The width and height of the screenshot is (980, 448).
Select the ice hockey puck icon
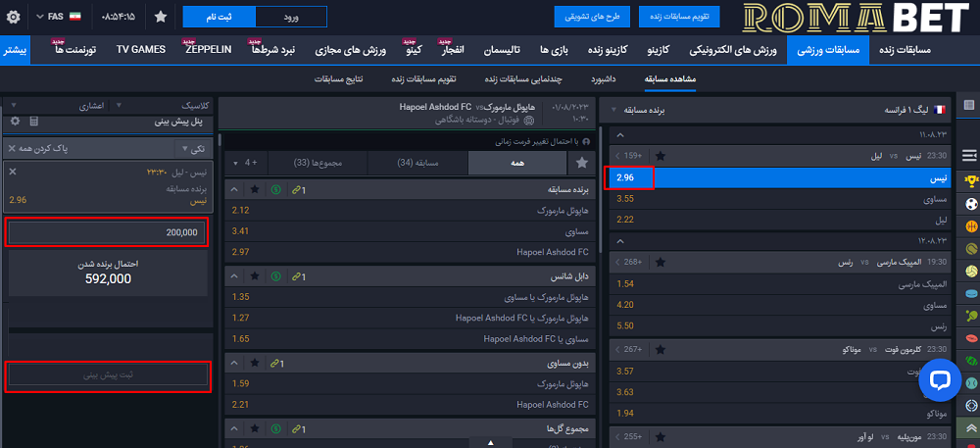(x=970, y=294)
